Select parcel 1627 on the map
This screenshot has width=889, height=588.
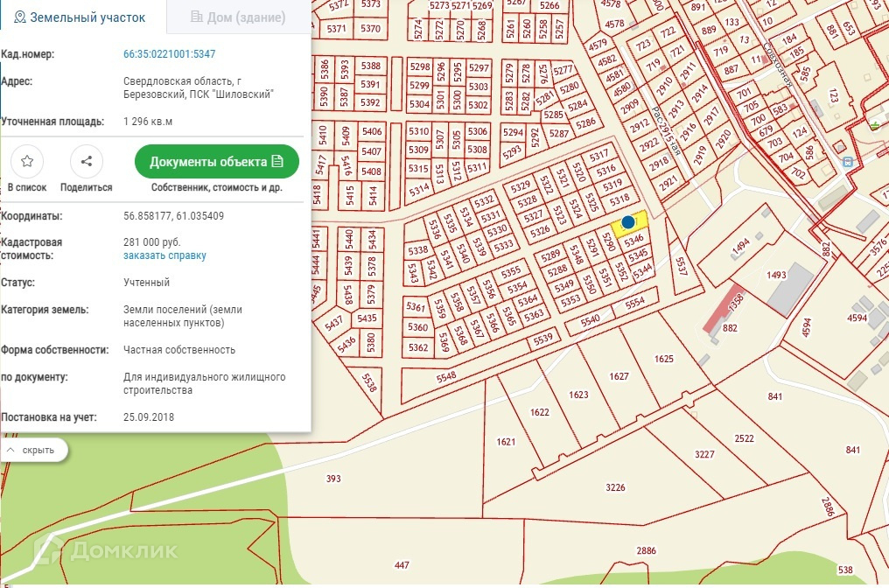pyautogui.click(x=619, y=376)
